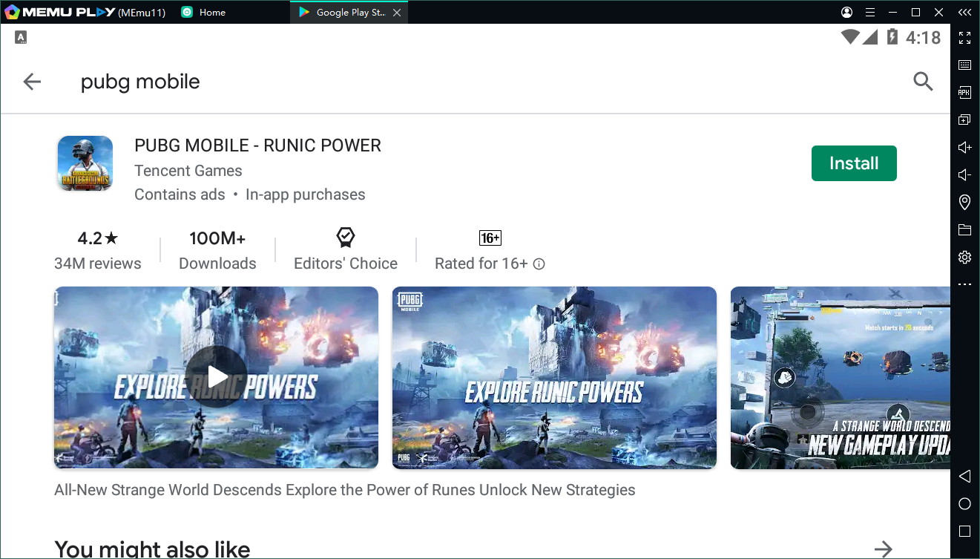Open the multi-instance window icon

pos(964,120)
